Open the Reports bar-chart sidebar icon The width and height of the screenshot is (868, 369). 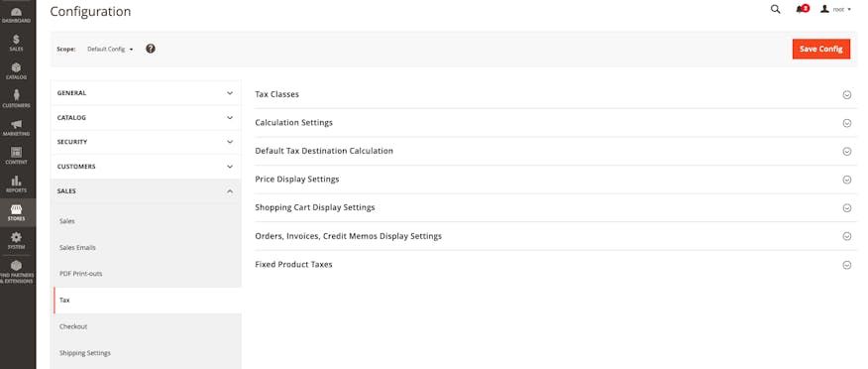(x=16, y=184)
